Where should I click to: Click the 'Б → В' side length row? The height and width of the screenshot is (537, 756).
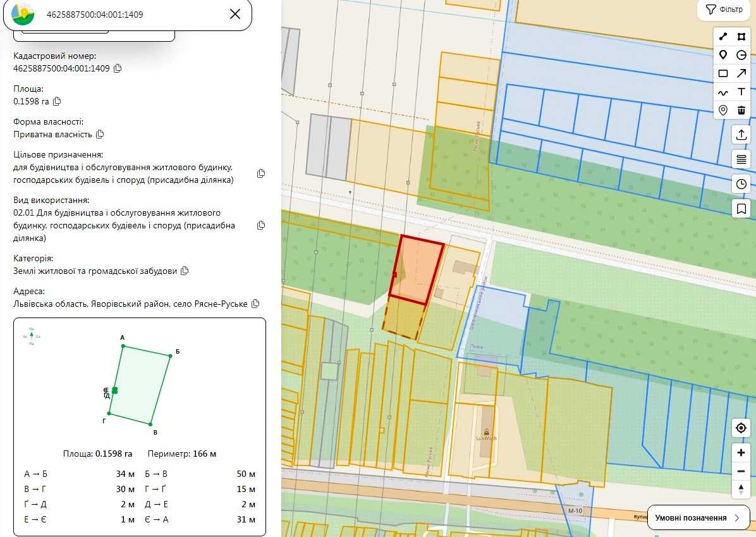[200, 474]
